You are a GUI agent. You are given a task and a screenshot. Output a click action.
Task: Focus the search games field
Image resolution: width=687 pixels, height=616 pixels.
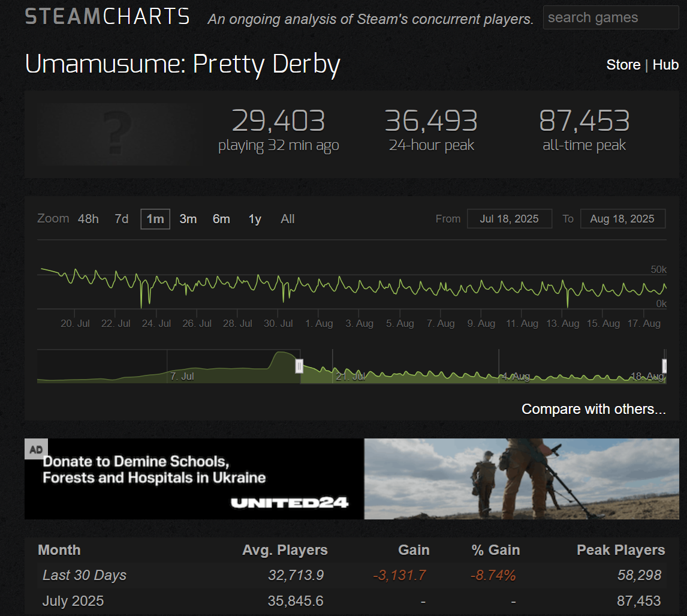[611, 17]
